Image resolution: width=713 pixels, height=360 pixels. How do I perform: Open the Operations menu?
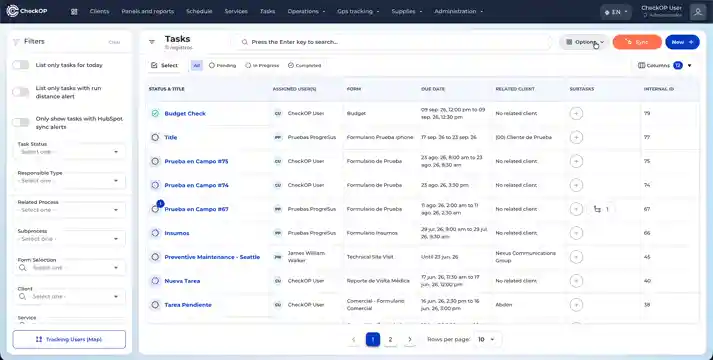pyautogui.click(x=306, y=11)
